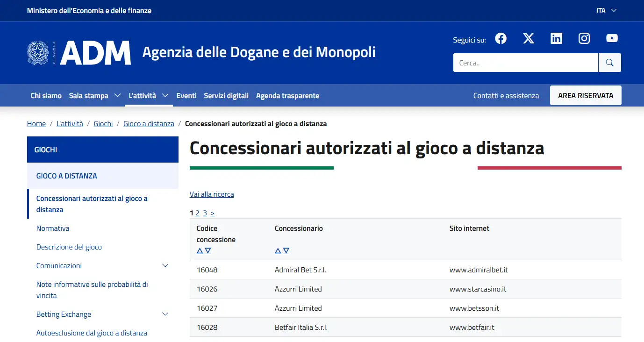Sort Concessionario ascending with up triangle

point(278,251)
